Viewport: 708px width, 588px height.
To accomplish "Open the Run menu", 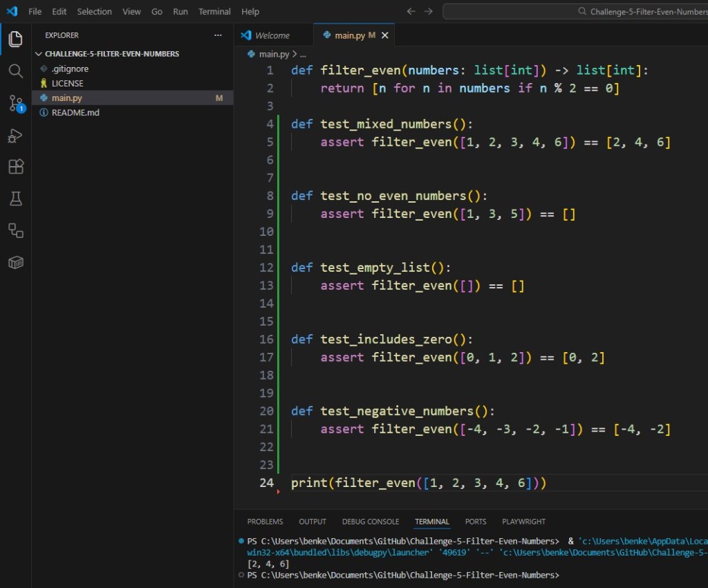I will click(x=180, y=11).
